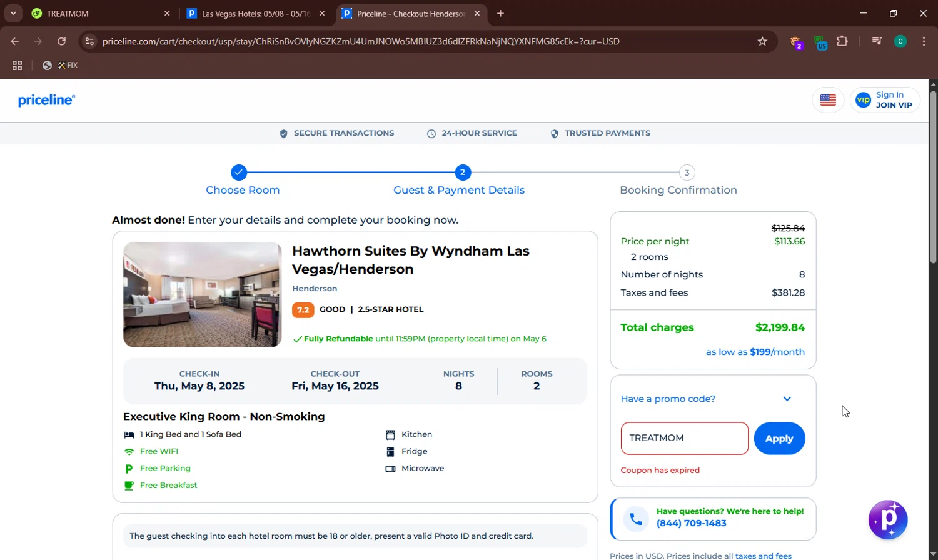Close the TREATMOM tab
Image resolution: width=938 pixels, height=560 pixels.
coord(167,13)
